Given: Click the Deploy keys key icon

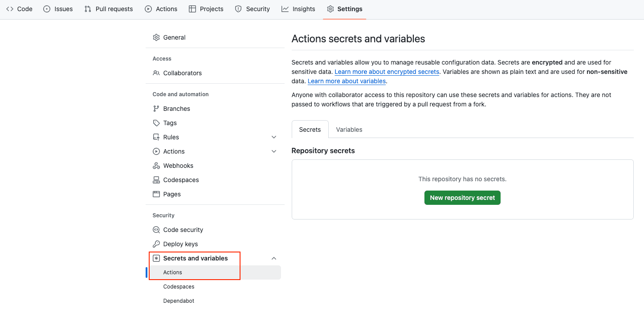Looking at the screenshot, I should point(156,244).
